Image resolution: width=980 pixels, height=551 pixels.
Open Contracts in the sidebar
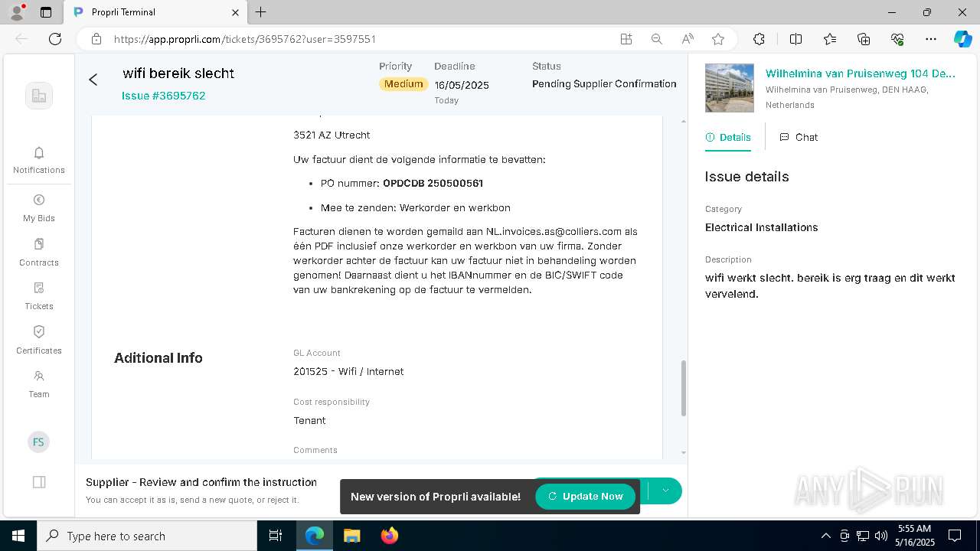[x=39, y=253]
